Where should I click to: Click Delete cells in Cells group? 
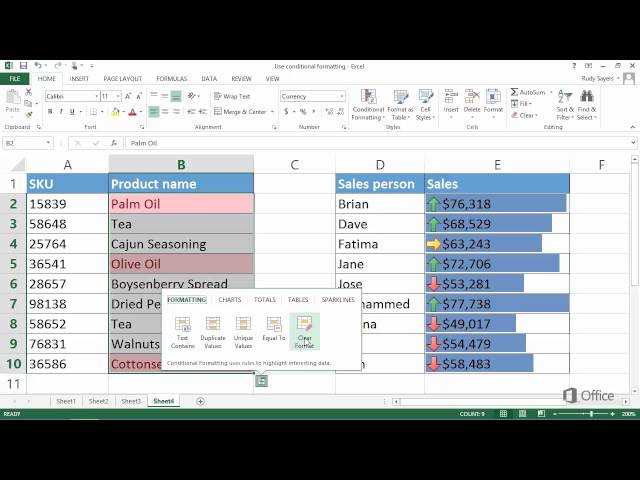coord(472,104)
